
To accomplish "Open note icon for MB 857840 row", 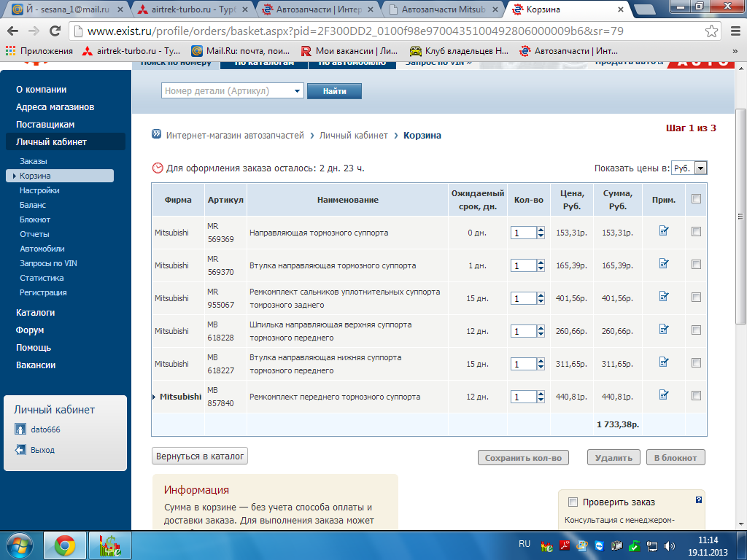I will (663, 395).
